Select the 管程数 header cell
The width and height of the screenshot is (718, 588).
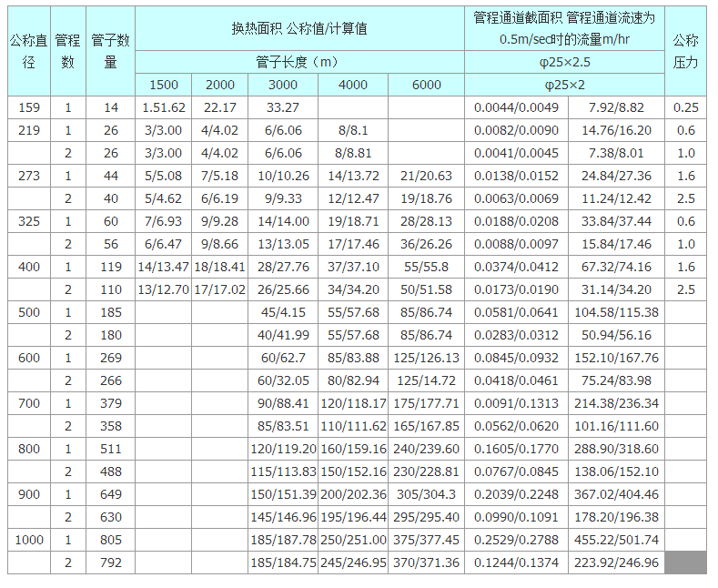(x=68, y=51)
